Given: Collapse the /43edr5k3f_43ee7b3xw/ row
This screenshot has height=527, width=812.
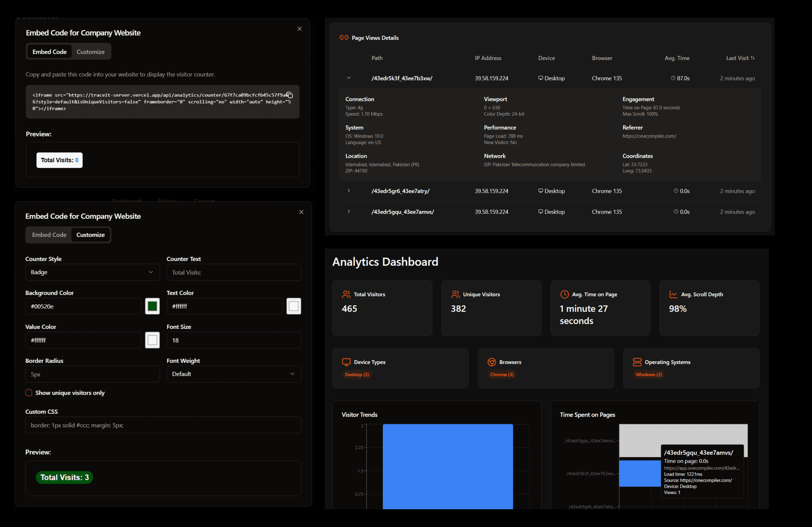Looking at the screenshot, I should coord(349,78).
